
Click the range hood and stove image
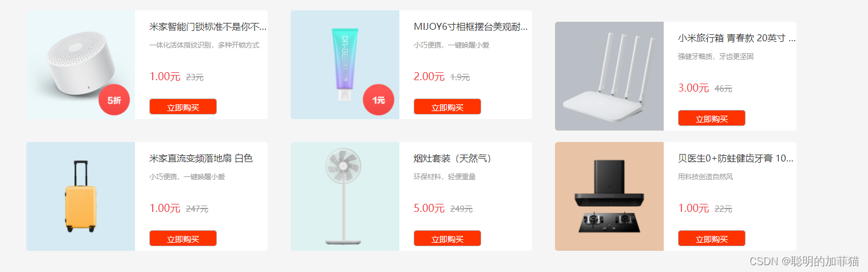(609, 196)
